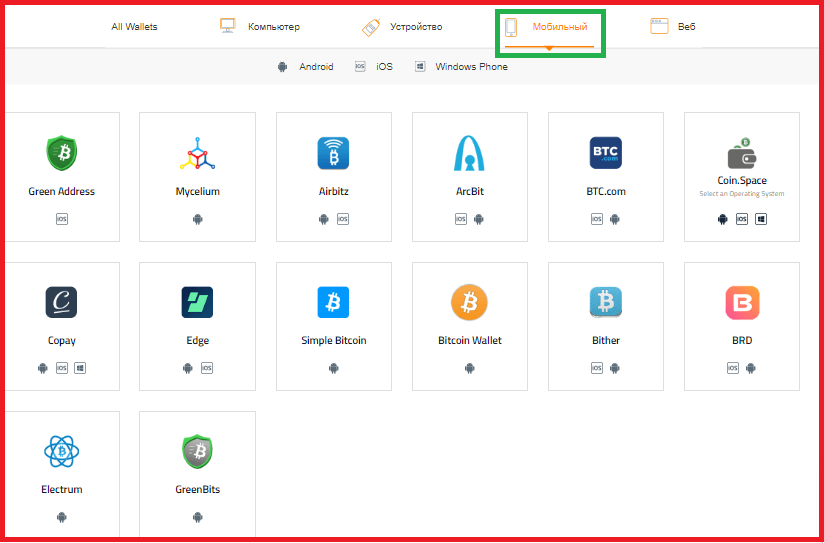Pick iOS icon under ArcBit
The width and height of the screenshot is (824, 543).
pyautogui.click(x=461, y=219)
